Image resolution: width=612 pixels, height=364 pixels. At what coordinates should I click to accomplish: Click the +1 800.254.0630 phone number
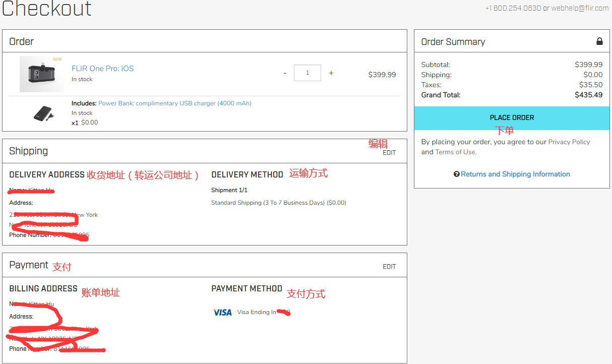pyautogui.click(x=513, y=8)
